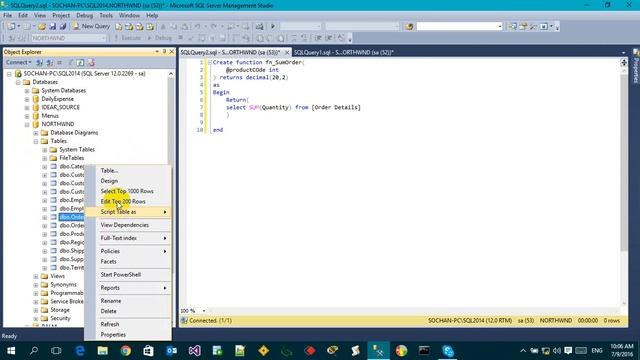The image size is (640, 360).
Task: Open the File menu
Action: click(x=7, y=15)
